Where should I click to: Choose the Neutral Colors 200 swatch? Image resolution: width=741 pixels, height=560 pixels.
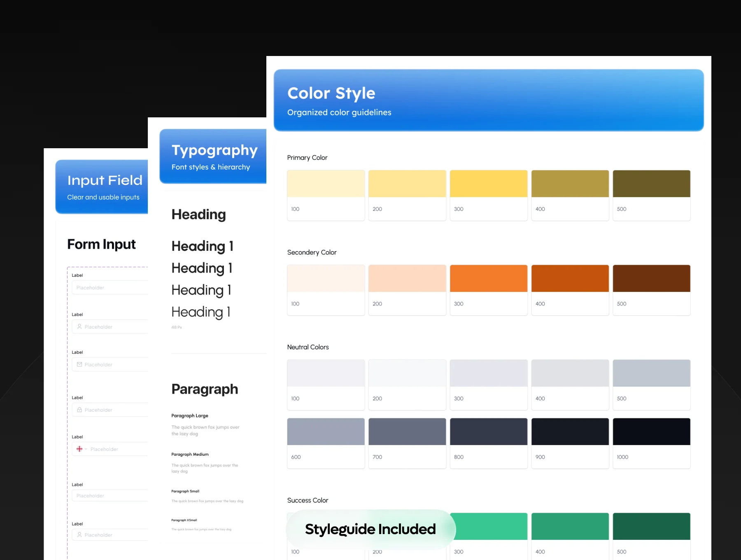[407, 385]
